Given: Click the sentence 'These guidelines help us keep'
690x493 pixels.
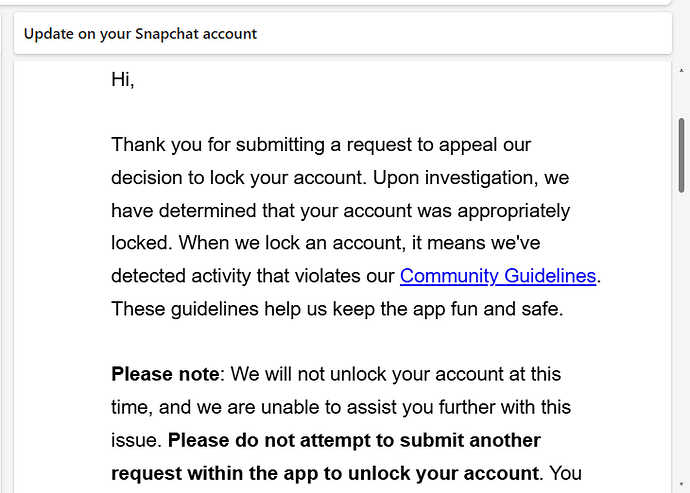Looking at the screenshot, I should pyautogui.click(x=337, y=309).
